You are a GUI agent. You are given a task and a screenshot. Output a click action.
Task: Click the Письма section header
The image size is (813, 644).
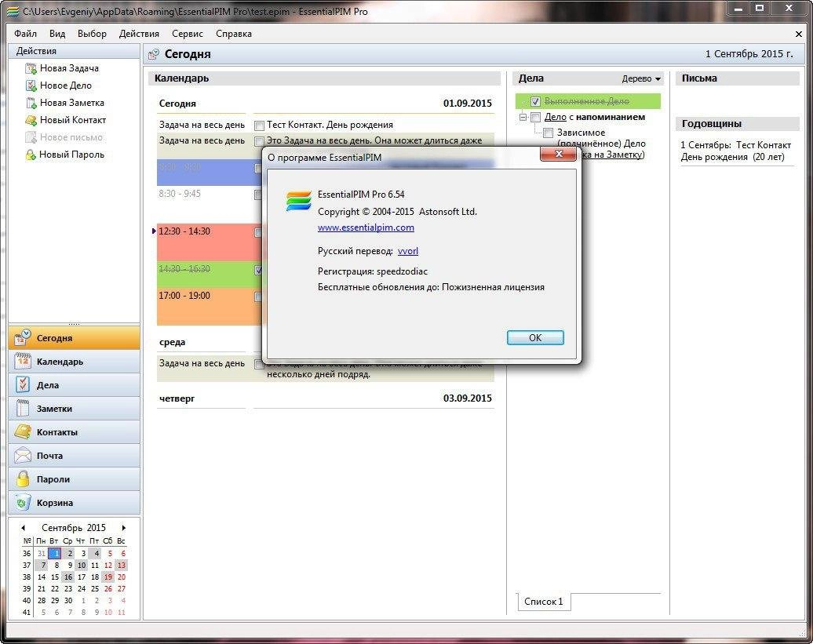tap(737, 78)
